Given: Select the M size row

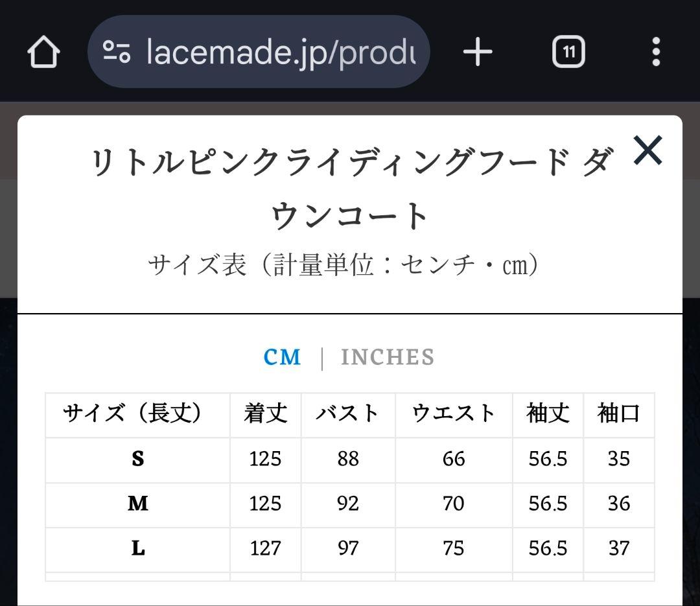Looking at the screenshot, I should (x=138, y=504).
